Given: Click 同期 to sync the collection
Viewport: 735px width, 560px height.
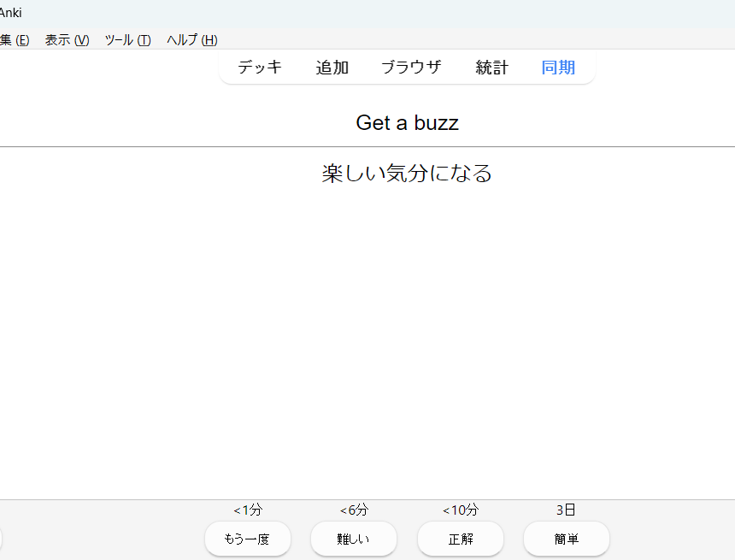Looking at the screenshot, I should (558, 67).
